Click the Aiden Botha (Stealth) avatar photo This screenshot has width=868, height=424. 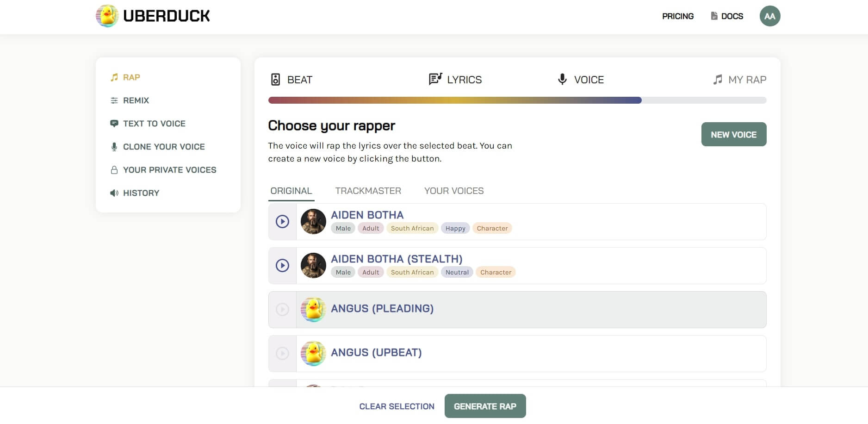pyautogui.click(x=313, y=265)
